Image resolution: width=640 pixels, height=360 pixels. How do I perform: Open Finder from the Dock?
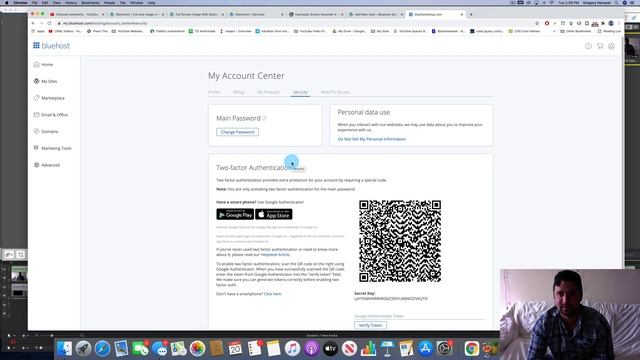pyautogui.click(x=64, y=349)
